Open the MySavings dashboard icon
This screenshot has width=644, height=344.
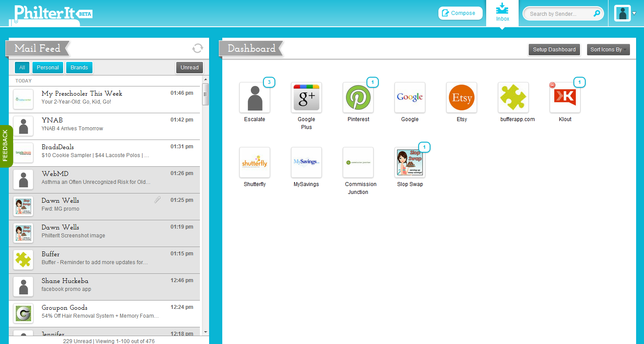(306, 162)
